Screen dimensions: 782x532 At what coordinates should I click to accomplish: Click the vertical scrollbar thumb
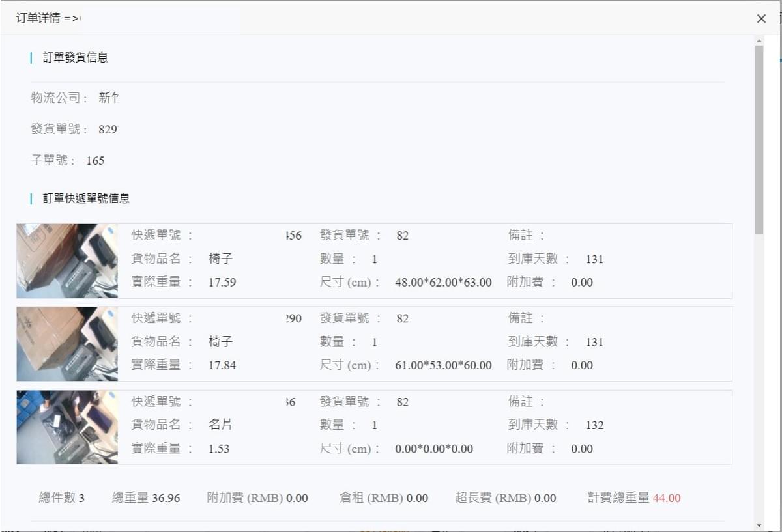759,139
